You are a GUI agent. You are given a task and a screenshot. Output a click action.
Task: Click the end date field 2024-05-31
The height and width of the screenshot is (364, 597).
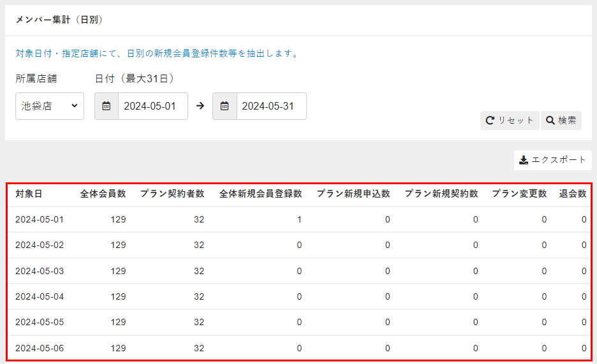click(x=270, y=106)
